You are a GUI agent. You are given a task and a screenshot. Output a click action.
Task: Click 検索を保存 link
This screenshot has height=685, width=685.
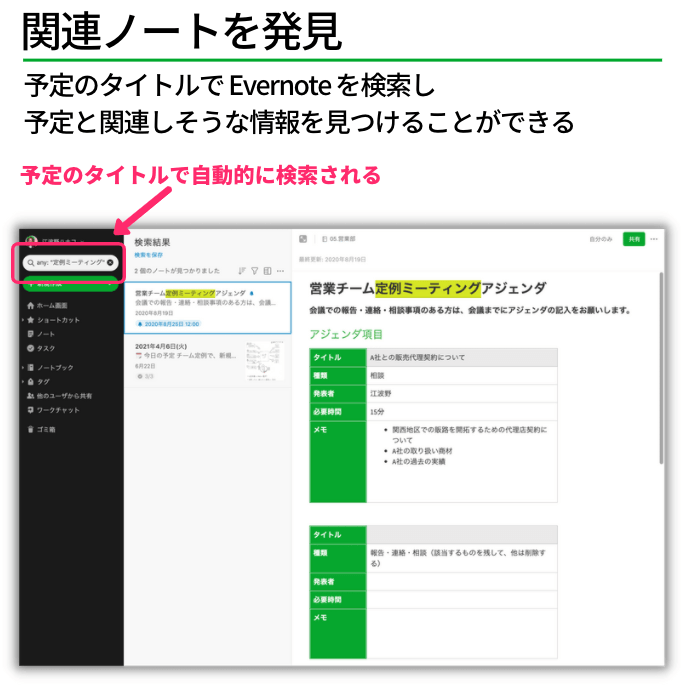[149, 255]
